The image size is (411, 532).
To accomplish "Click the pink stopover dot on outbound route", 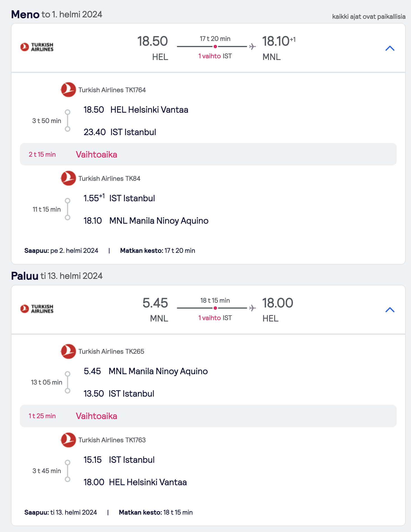I will click(215, 47).
